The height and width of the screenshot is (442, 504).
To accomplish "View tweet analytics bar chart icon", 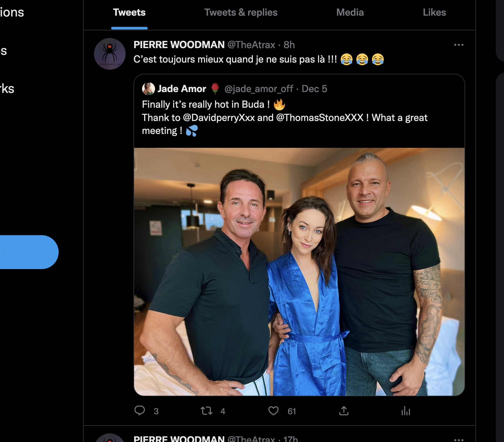I will click(406, 411).
